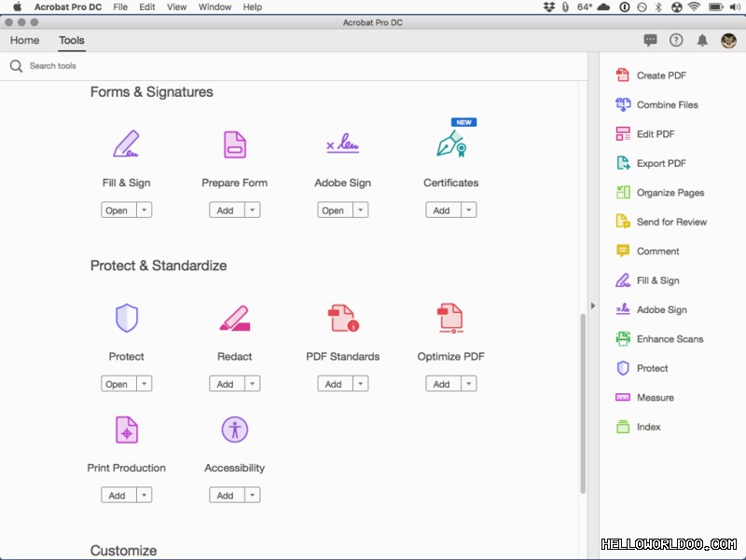Expand the Print Production Add dropdown arrow
The width and height of the screenshot is (746, 560).
[145, 495]
